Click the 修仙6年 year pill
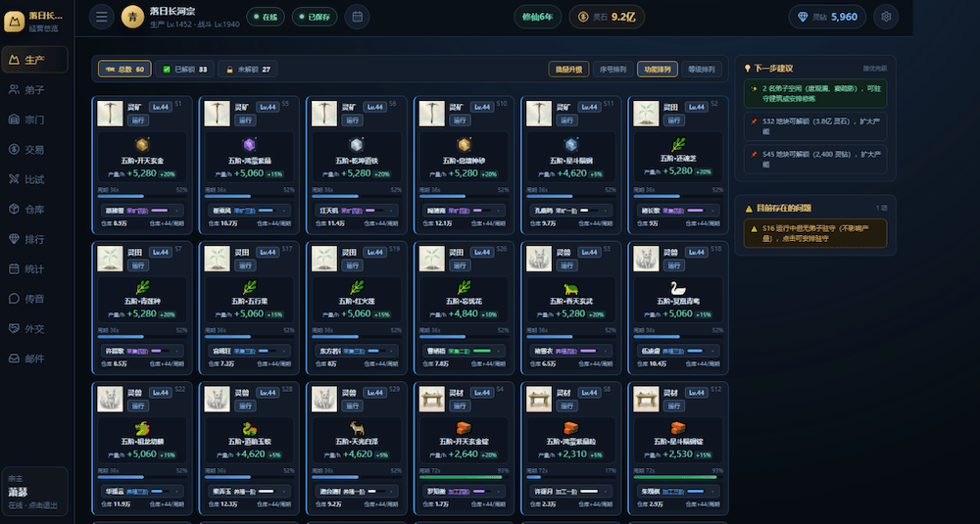The width and height of the screenshot is (980, 524). pos(537,17)
